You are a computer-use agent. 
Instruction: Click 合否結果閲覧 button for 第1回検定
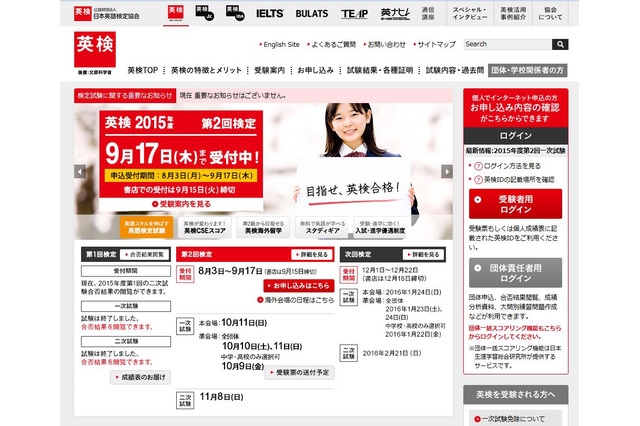[x=144, y=254]
